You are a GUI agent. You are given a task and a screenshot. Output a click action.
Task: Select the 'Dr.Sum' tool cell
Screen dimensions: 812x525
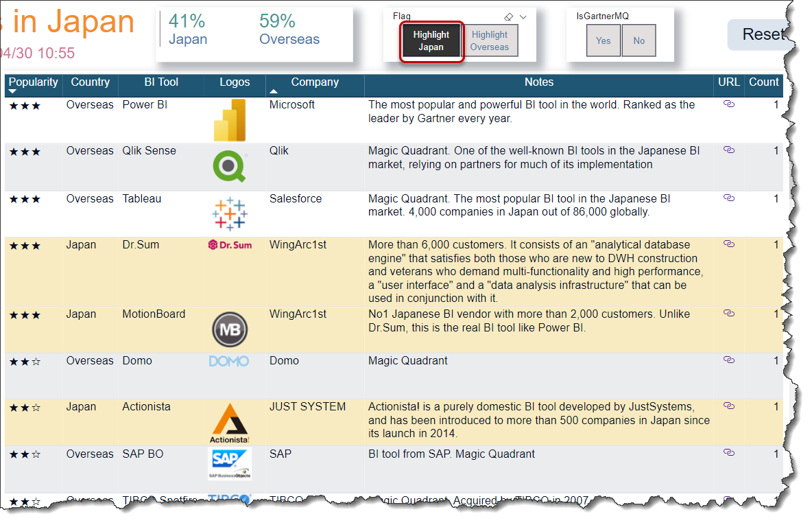pos(141,244)
